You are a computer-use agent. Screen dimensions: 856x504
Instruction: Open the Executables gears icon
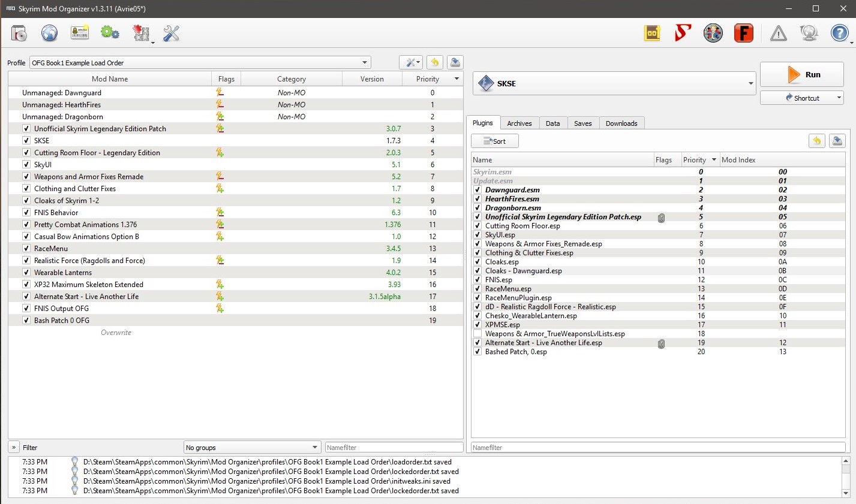coord(110,33)
